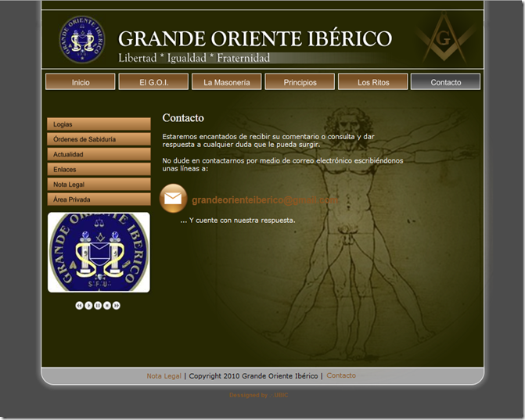Go to La Masonería page

pyautogui.click(x=227, y=82)
